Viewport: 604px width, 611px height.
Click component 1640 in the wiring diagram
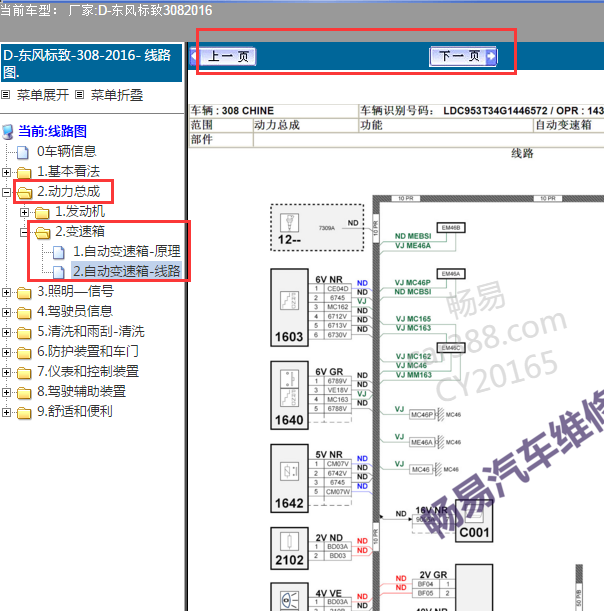(289, 395)
